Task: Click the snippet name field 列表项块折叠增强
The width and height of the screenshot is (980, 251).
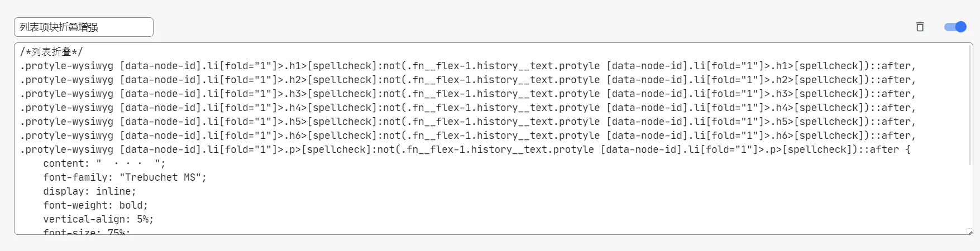Action: pos(84,27)
